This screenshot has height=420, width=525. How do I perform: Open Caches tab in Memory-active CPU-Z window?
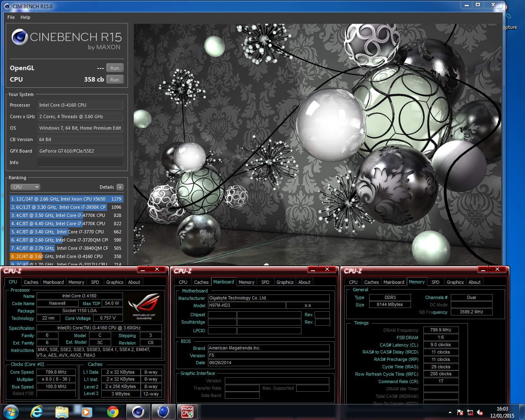click(372, 282)
